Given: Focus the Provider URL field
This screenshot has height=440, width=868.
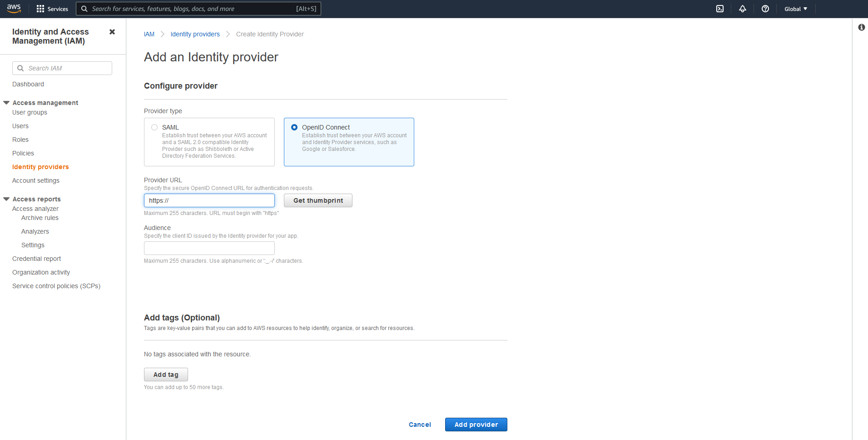Looking at the screenshot, I should (209, 200).
